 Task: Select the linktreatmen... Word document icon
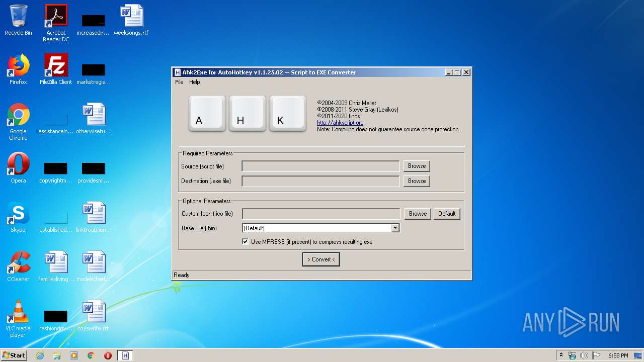(x=94, y=217)
